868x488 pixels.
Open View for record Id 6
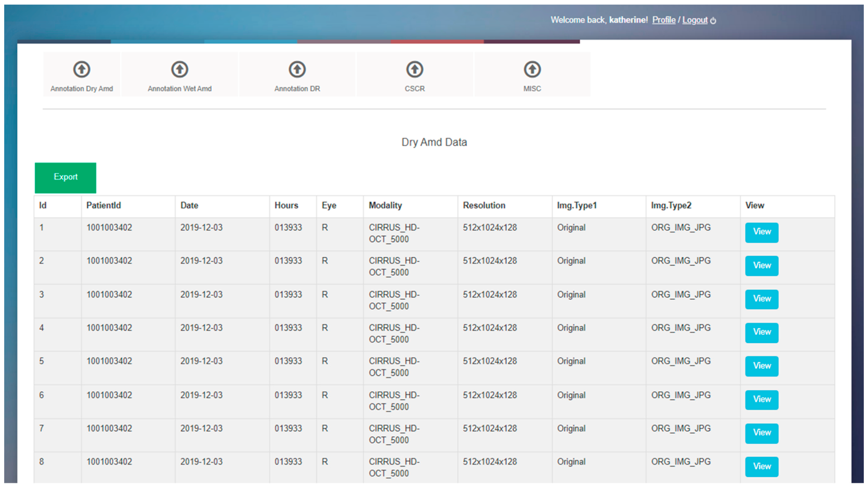point(761,399)
